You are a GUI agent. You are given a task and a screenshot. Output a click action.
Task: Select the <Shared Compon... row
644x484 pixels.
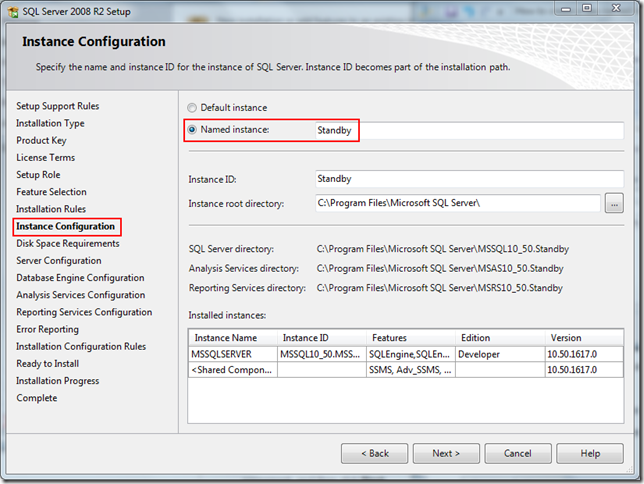pos(406,370)
